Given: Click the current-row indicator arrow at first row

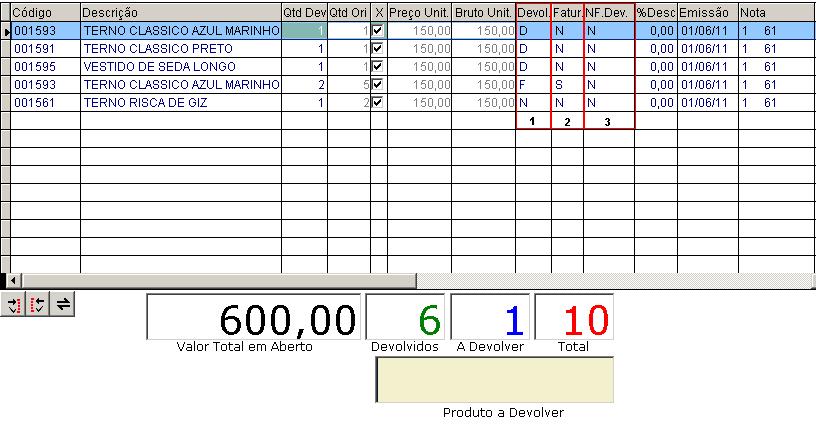Looking at the screenshot, I should click(6, 31).
